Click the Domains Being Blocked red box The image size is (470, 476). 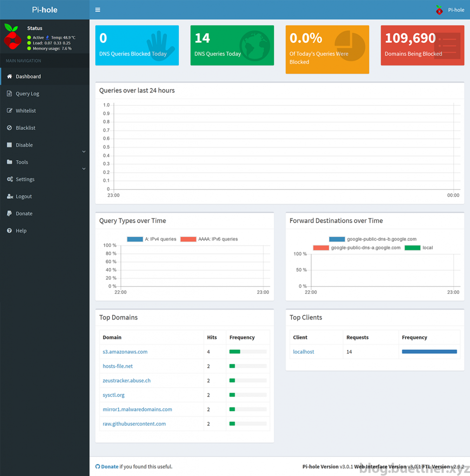point(422,45)
